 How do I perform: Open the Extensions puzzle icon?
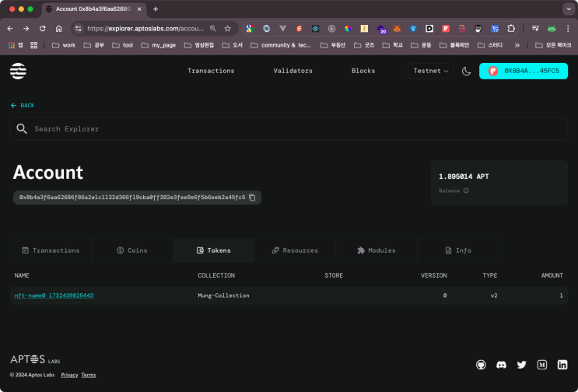click(x=511, y=28)
